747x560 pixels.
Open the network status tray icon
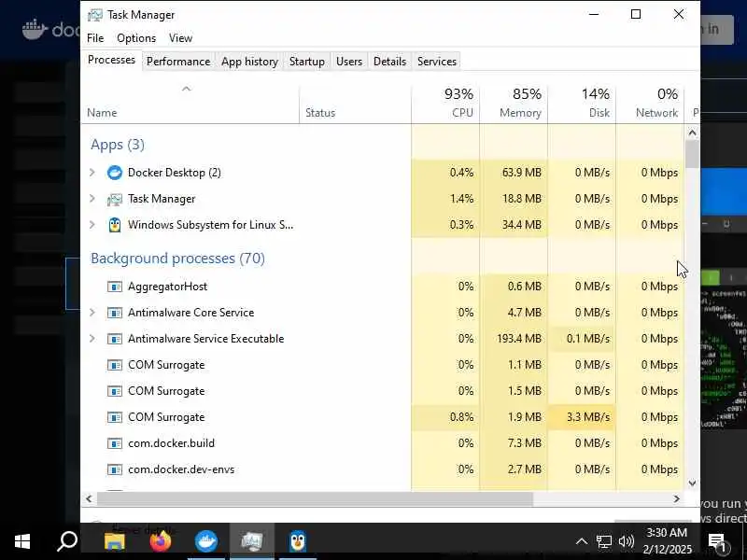(x=603, y=541)
